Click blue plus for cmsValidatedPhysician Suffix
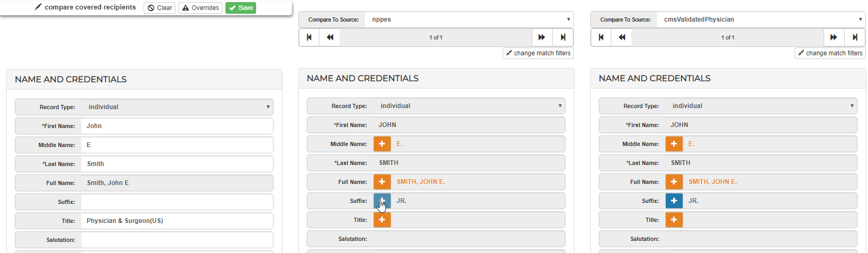The image size is (868, 253). 674,201
